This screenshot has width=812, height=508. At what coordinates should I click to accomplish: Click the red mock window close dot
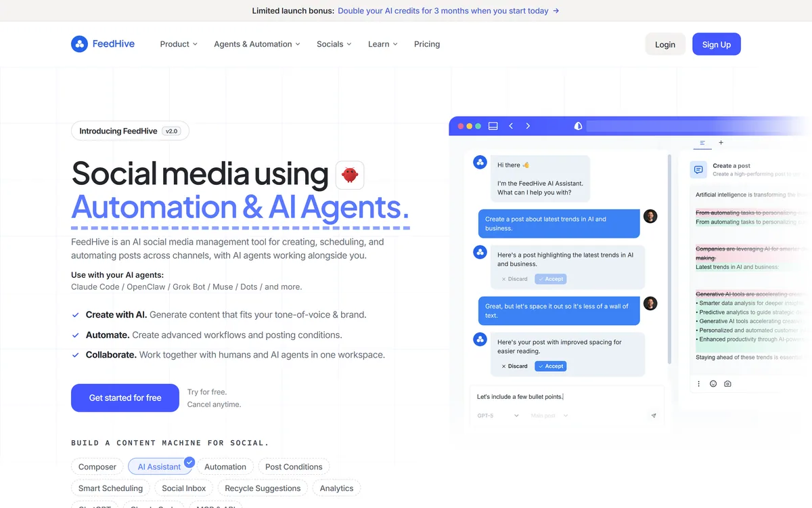click(x=461, y=126)
